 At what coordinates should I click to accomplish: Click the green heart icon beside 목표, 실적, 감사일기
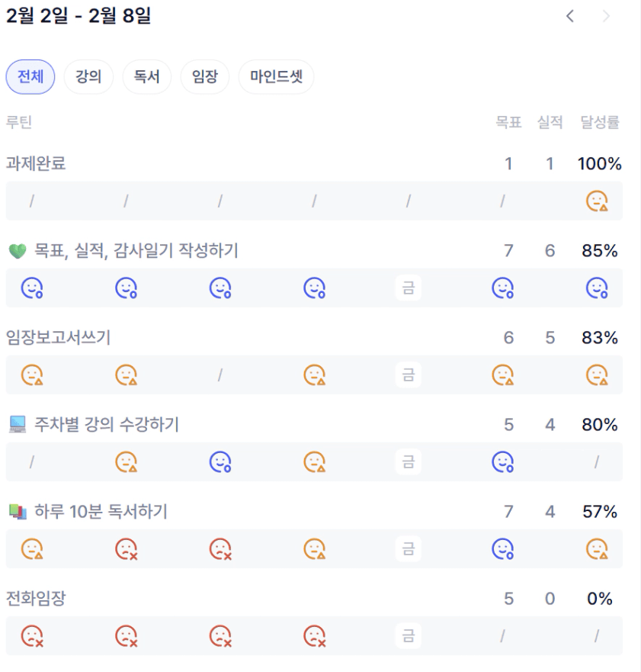coord(17,251)
